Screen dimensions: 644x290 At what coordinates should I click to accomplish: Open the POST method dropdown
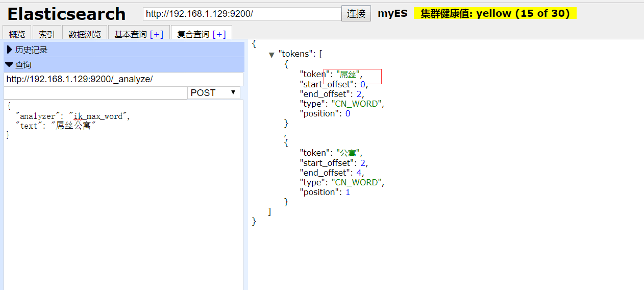tap(213, 93)
